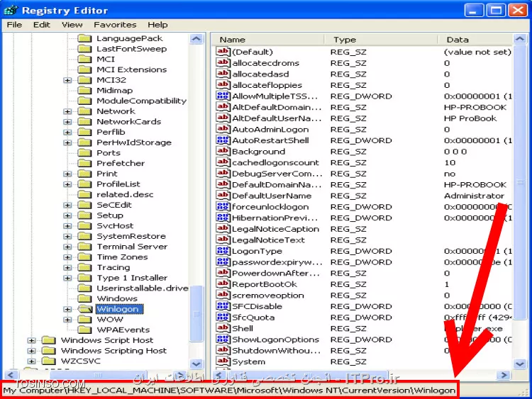Expand the WZCSVC key
The width and height of the screenshot is (532, 399).
coord(31,361)
